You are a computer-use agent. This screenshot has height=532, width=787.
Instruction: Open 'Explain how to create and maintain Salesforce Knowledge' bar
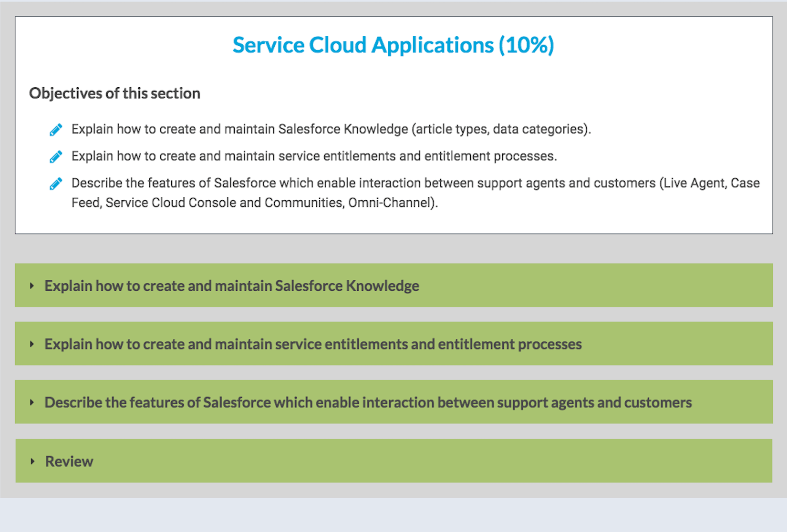393,285
